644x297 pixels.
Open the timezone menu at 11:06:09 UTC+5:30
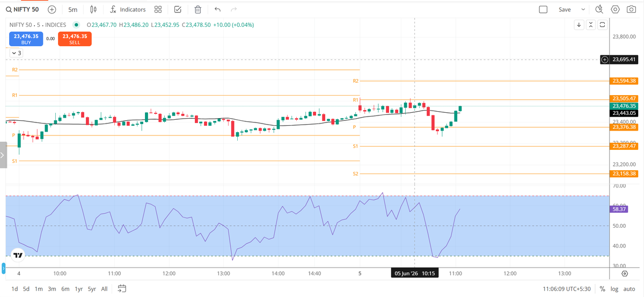point(568,288)
